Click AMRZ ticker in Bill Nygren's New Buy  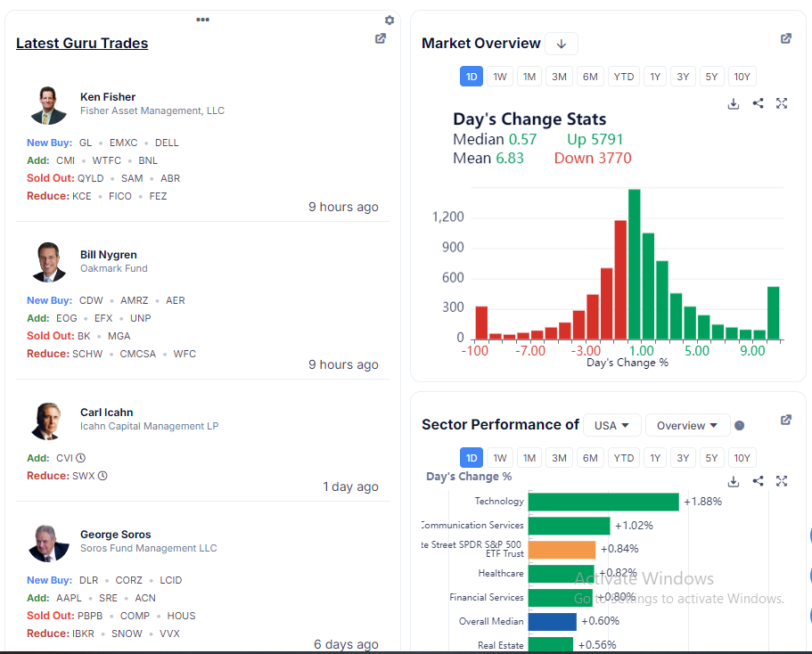tap(134, 300)
